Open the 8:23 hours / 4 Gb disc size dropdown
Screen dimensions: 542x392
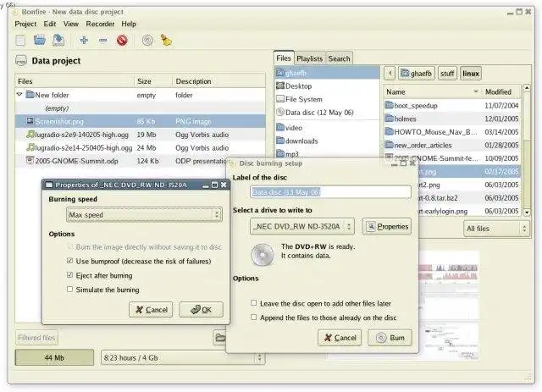[x=183, y=358]
